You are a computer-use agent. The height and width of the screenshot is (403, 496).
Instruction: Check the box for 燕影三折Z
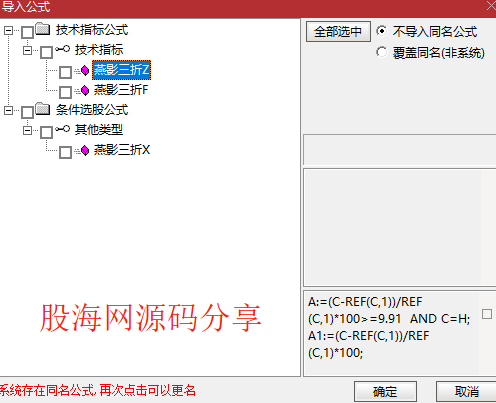(65, 72)
